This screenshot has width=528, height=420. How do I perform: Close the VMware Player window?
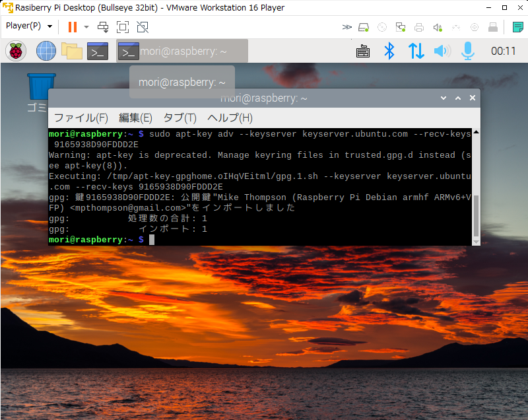[520, 7]
